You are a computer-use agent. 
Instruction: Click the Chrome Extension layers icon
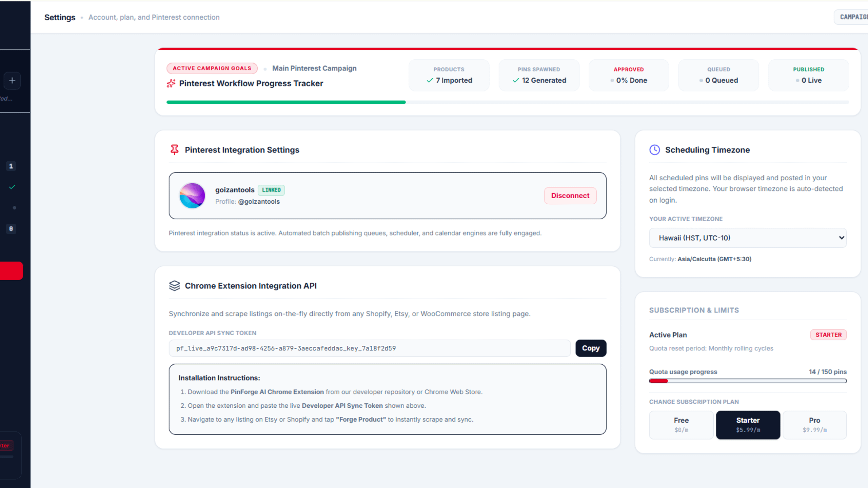coord(174,286)
